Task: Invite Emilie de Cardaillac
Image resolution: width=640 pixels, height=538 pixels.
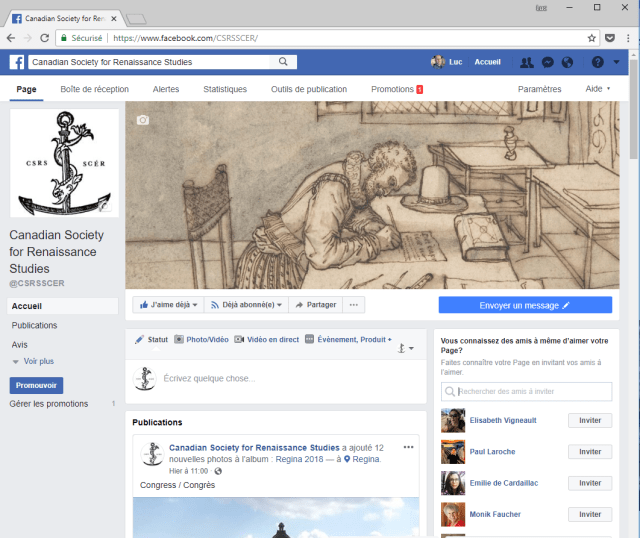Action: (x=590, y=483)
